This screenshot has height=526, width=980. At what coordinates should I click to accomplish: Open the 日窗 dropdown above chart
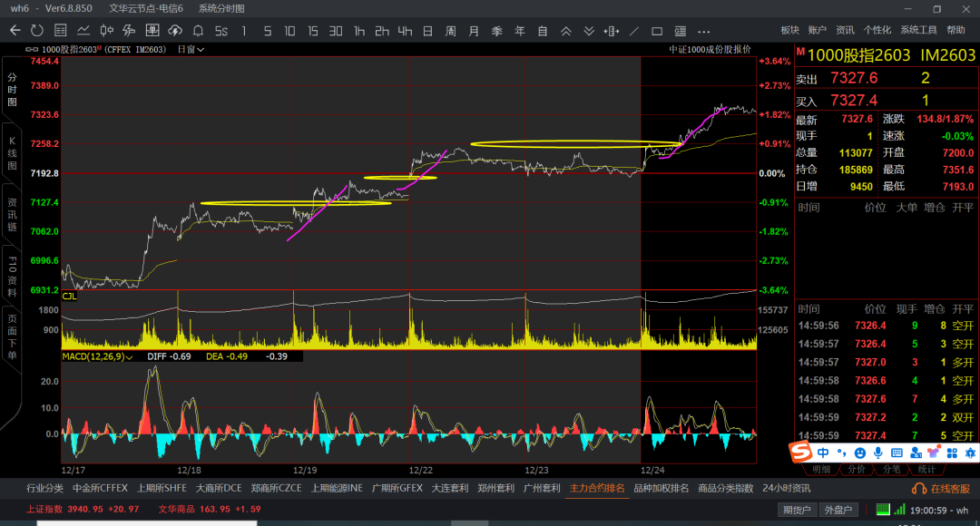191,50
